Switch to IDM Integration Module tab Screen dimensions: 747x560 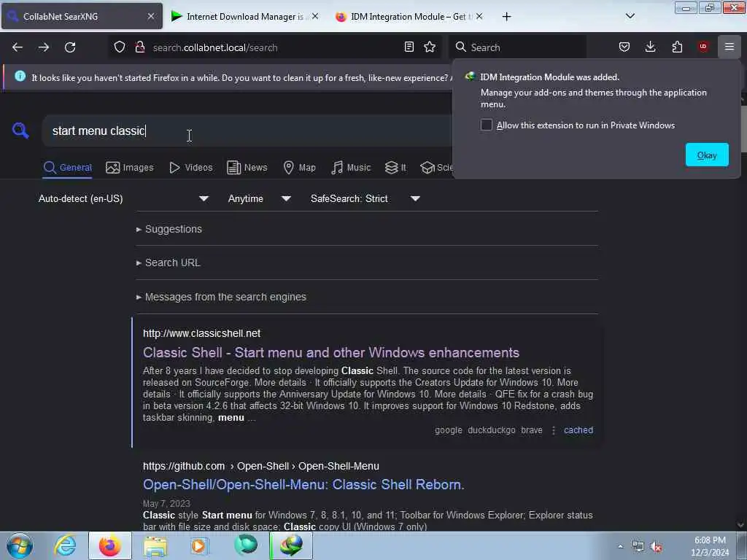click(409, 16)
